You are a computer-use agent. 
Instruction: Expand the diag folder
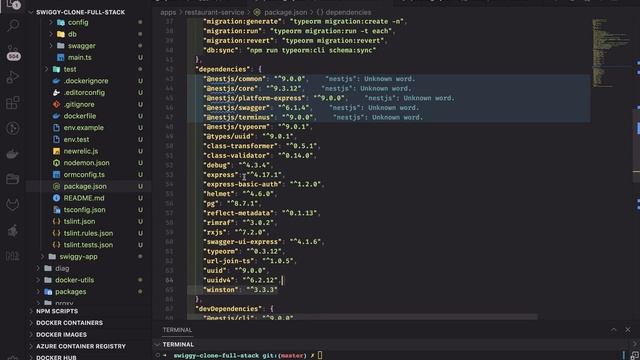tap(38, 268)
